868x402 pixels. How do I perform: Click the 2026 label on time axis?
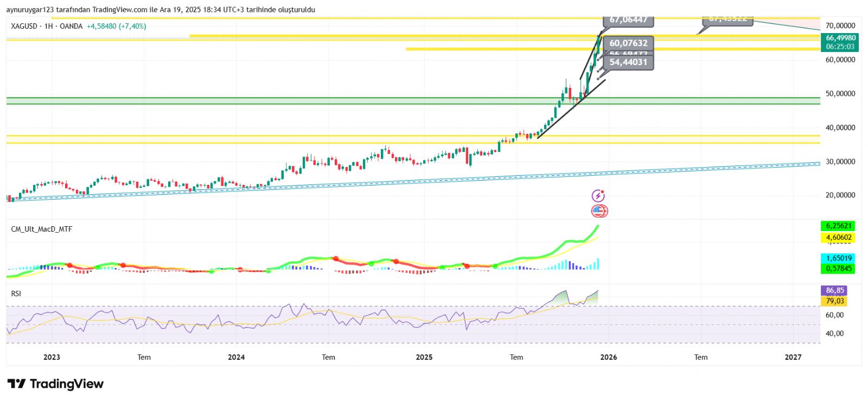tap(608, 357)
